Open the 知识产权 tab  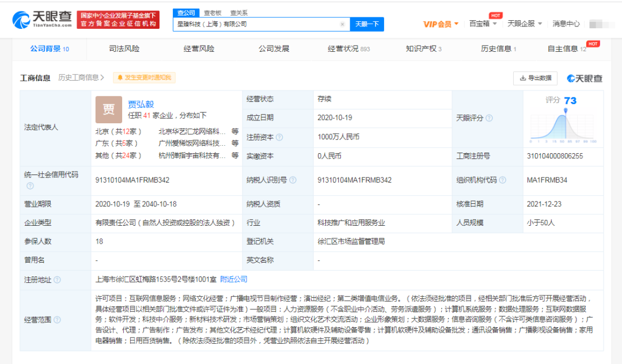click(x=424, y=49)
